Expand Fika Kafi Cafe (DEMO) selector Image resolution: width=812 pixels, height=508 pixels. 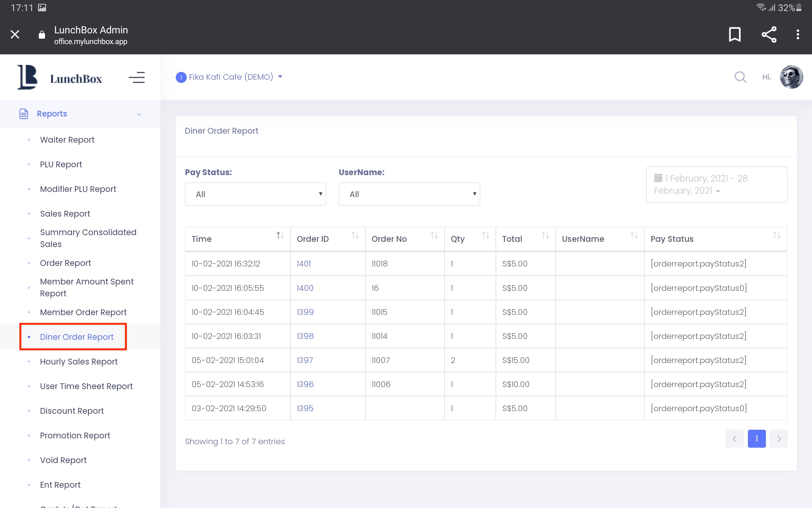[x=231, y=77]
